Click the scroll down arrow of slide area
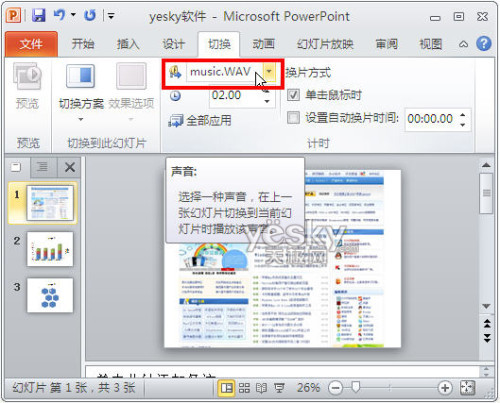 coord(486,306)
